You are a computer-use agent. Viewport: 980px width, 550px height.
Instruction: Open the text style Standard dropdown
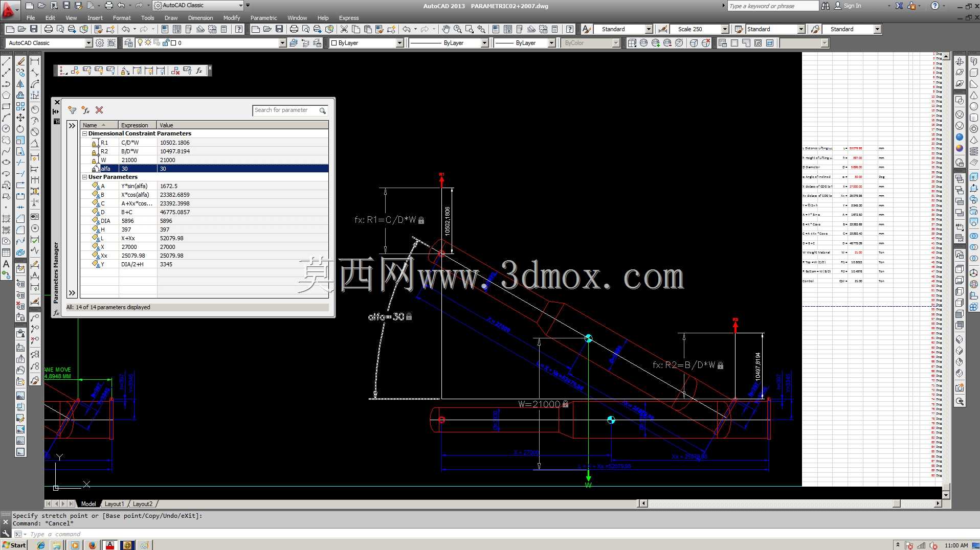click(x=649, y=29)
